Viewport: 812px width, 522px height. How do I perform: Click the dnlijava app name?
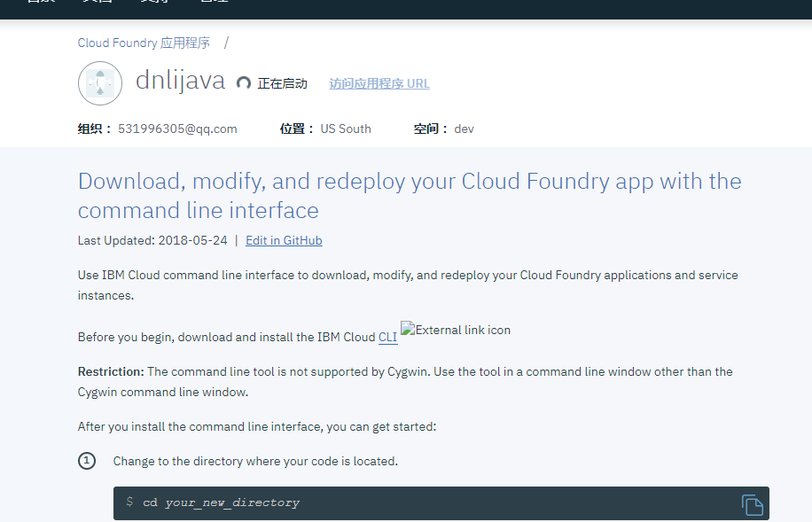(180, 81)
